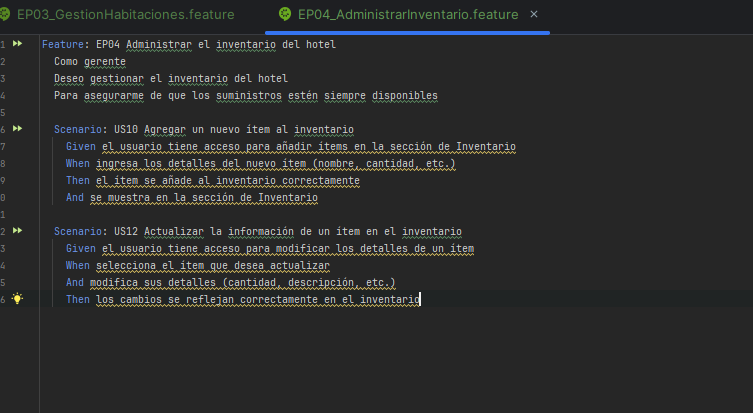Switch to EP03_GestionHabitaciones.feature tab

[x=126, y=14]
